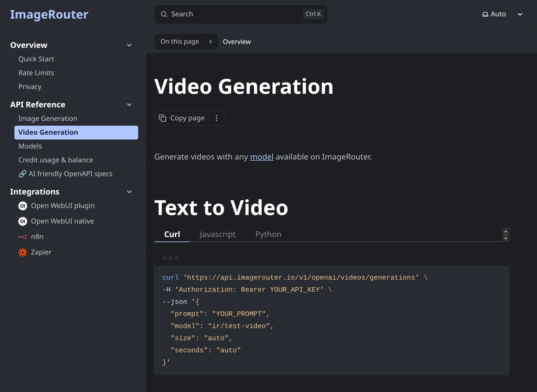Click the model hyperlink in the intro text

point(261,157)
